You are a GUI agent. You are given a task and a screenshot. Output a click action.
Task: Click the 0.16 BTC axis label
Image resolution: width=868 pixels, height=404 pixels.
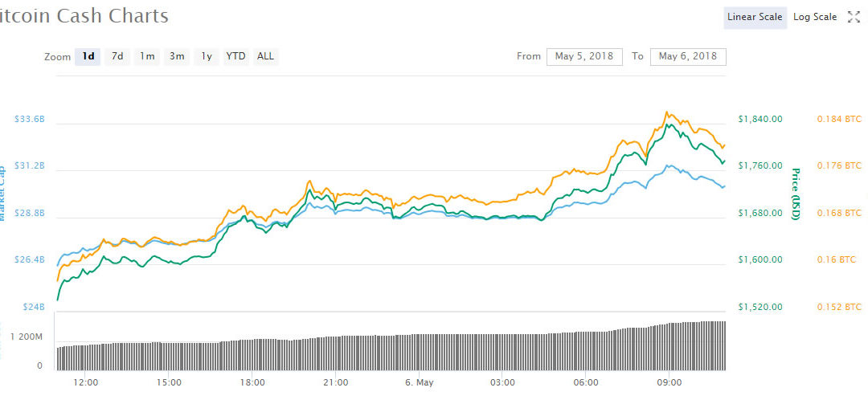836,259
